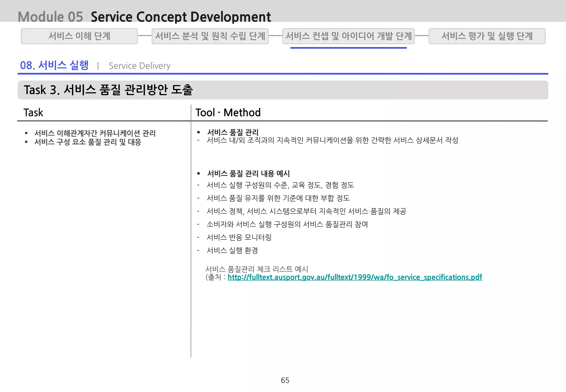Select the 서비스 컨셉 및 아이디어 개발 단계 box

[348, 36]
